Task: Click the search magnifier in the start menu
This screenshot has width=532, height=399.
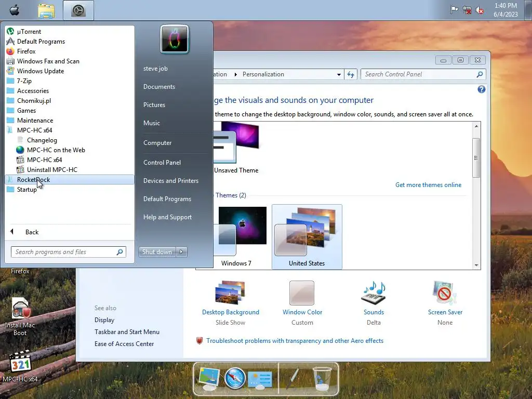Action: coord(120,252)
